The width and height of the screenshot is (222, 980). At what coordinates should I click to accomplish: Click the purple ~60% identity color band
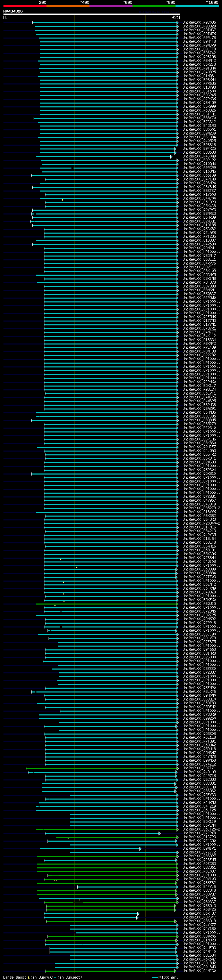pyautogui.click(x=111, y=6)
